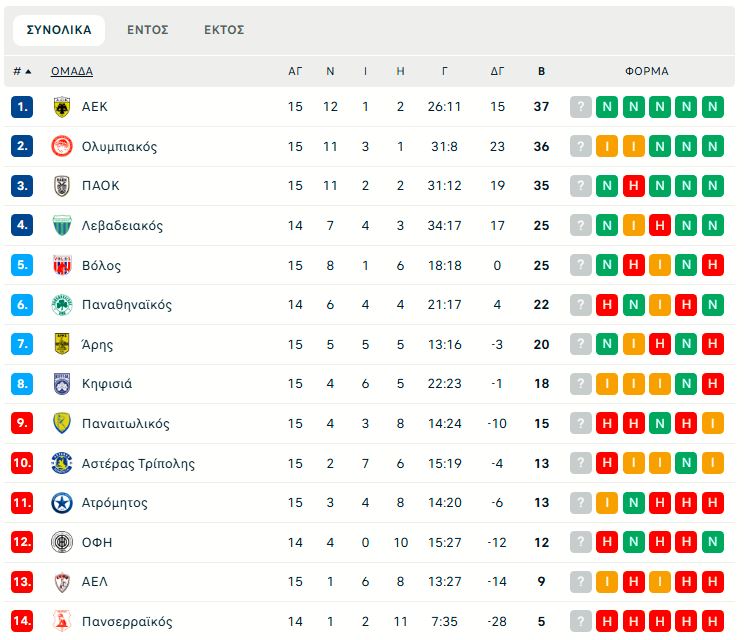Click the Άρης team crest
This screenshot has width=744, height=640.
[x=62, y=344]
